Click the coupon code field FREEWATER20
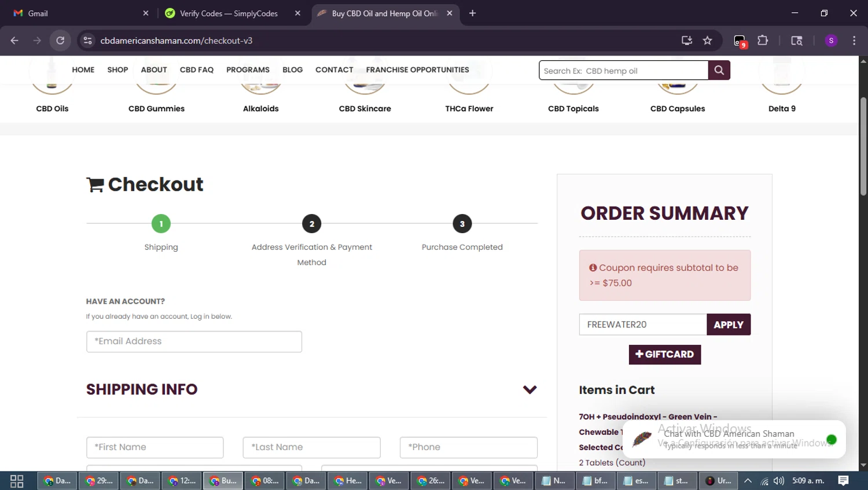868x490 pixels. point(643,325)
